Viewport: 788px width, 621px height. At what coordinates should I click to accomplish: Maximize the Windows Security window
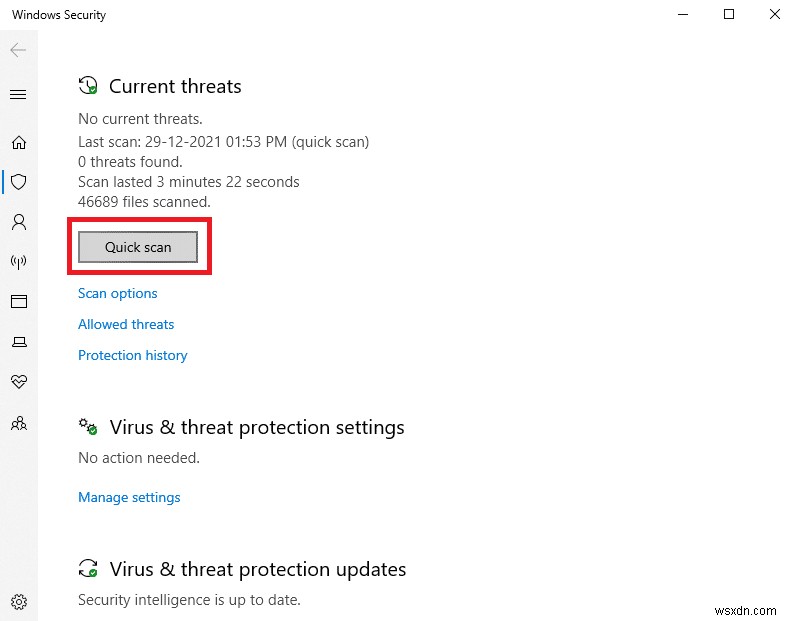click(x=729, y=15)
